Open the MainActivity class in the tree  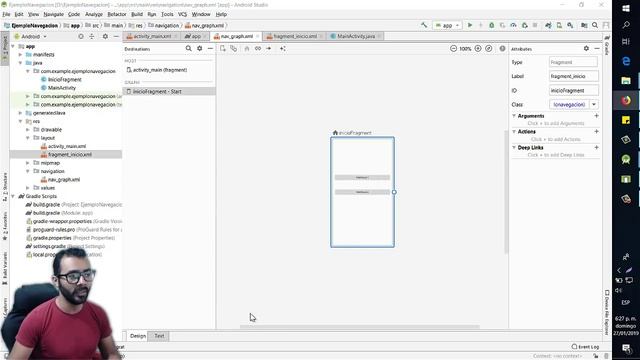click(x=62, y=88)
